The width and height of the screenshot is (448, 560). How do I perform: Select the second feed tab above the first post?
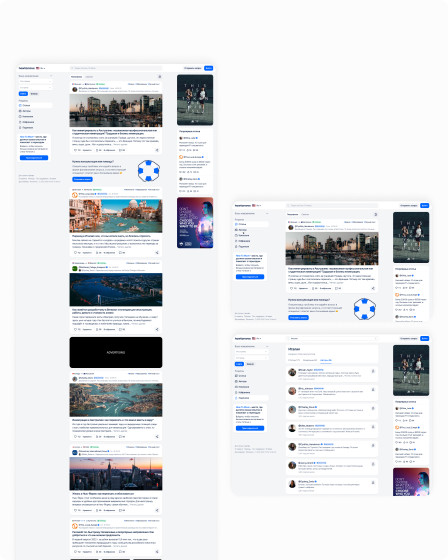(89, 77)
